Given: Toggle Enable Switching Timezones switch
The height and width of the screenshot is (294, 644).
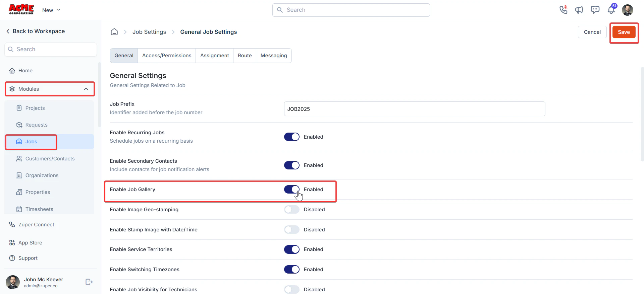Looking at the screenshot, I should [x=292, y=269].
